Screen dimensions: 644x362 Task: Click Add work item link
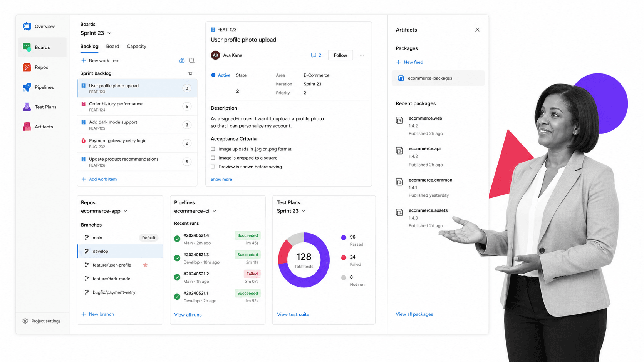(x=99, y=179)
